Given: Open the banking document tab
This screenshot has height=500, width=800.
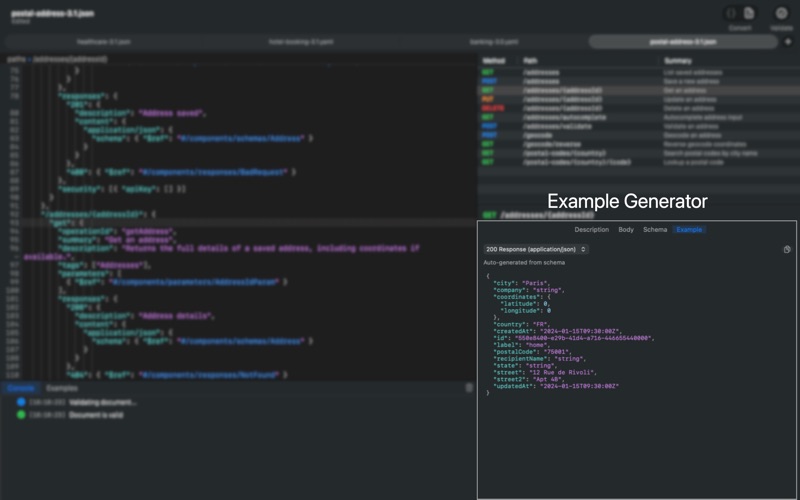Looking at the screenshot, I should coord(494,42).
